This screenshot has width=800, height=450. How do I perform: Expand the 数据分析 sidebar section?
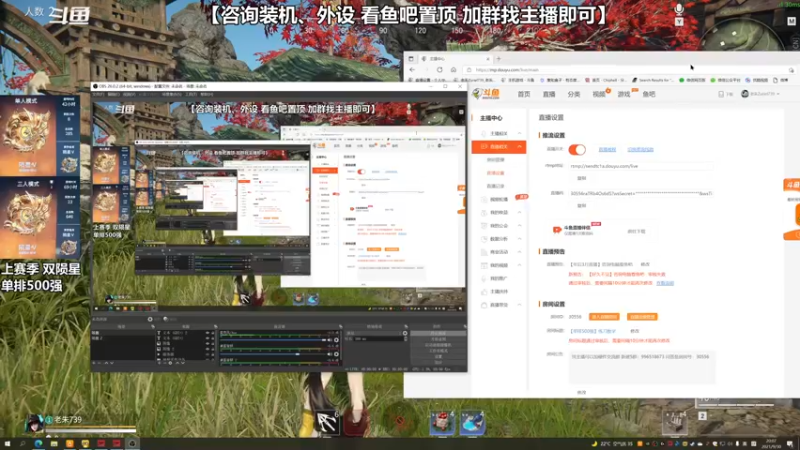point(519,239)
